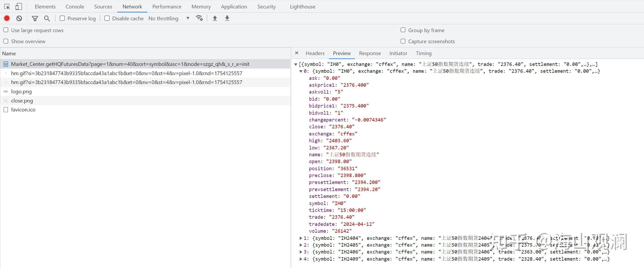The image size is (644, 268).
Task: Close the request details panel
Action: click(x=297, y=53)
